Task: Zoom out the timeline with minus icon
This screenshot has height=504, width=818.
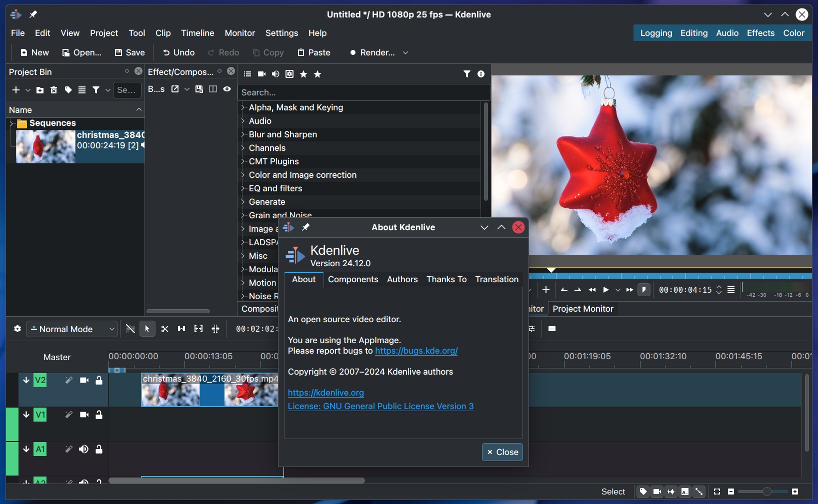Action: (731, 492)
